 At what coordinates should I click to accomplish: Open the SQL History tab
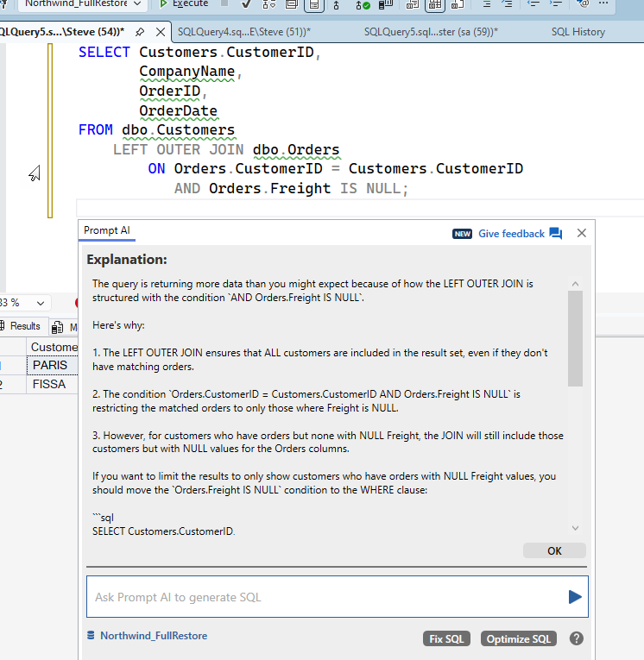click(578, 32)
